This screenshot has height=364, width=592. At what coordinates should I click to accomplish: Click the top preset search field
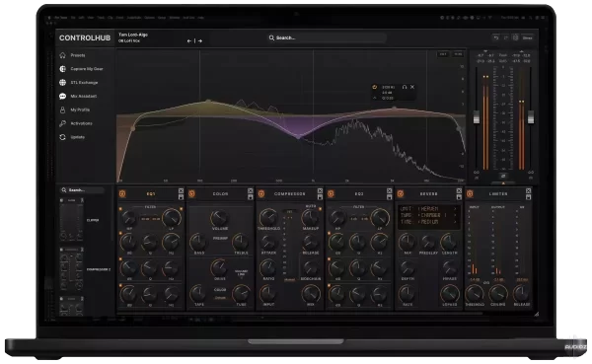(x=327, y=37)
